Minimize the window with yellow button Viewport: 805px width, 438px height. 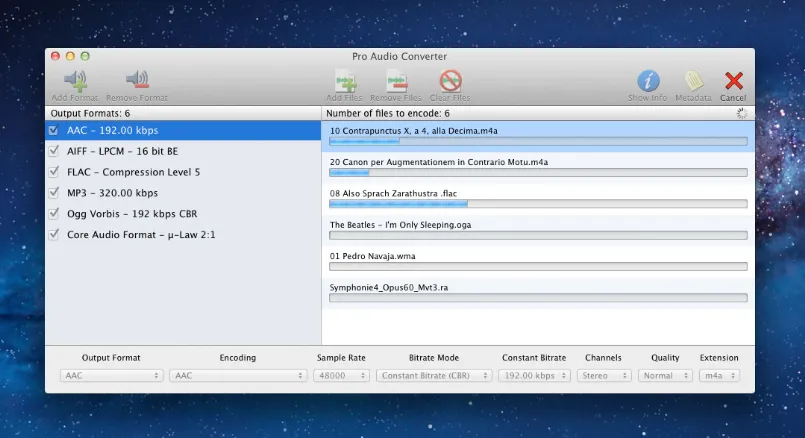tap(70, 56)
